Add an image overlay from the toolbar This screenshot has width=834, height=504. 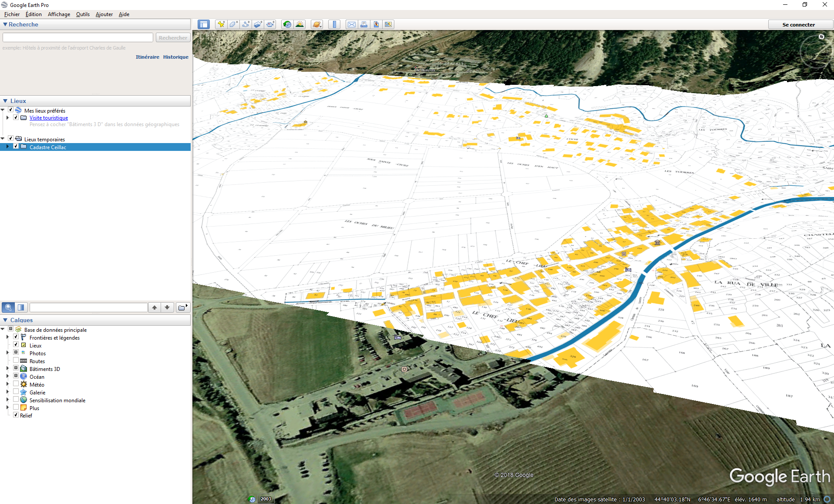click(x=258, y=24)
